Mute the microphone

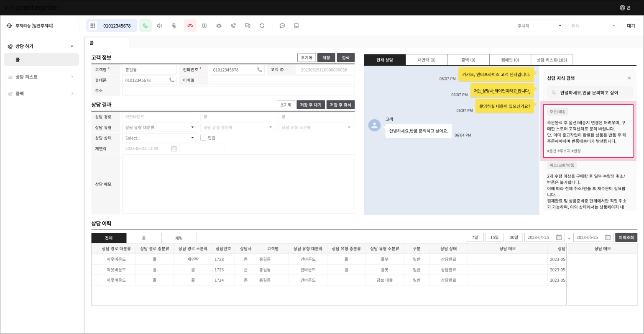click(x=174, y=26)
